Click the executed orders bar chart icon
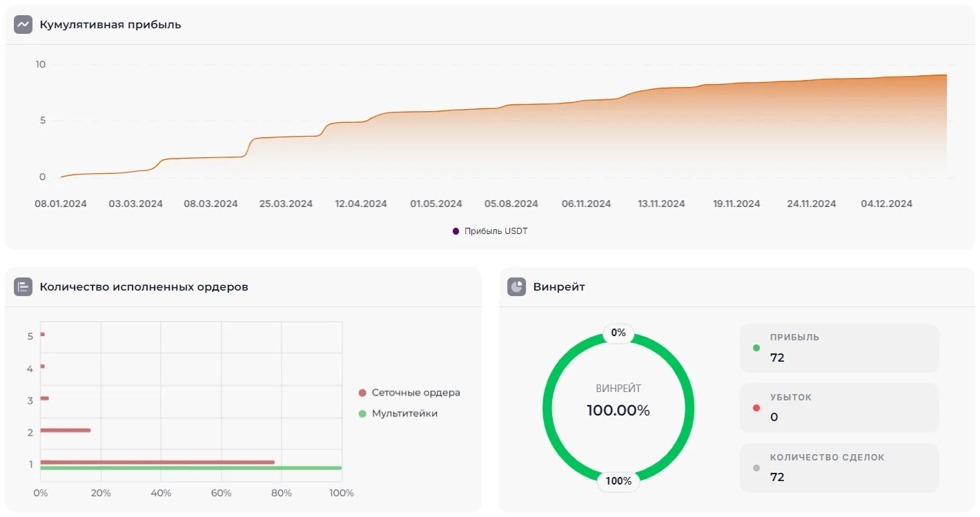The width and height of the screenshot is (980, 517). tap(23, 287)
